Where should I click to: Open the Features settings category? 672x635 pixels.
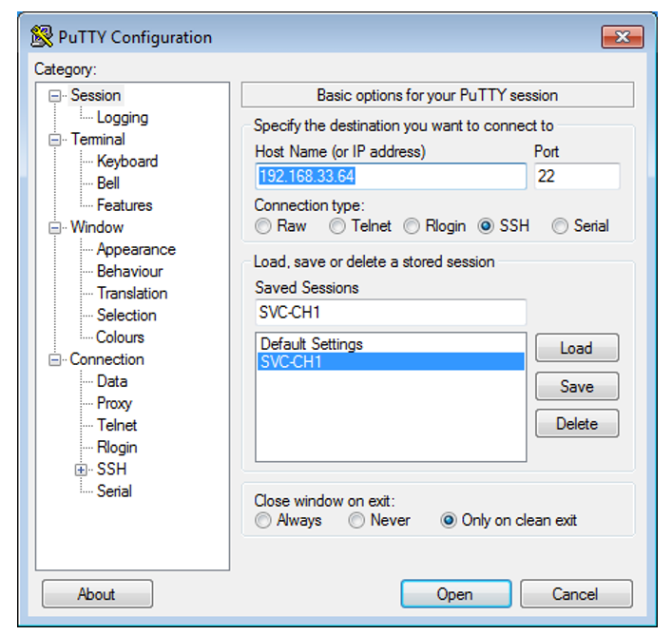(x=125, y=204)
